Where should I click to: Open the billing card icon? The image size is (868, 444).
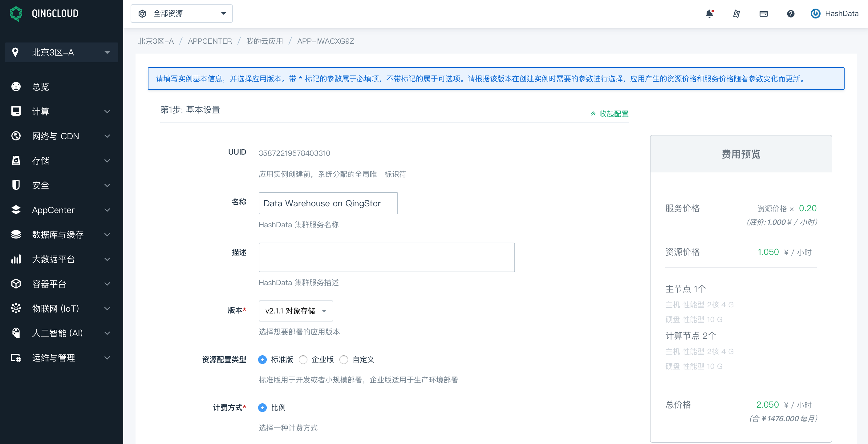click(764, 14)
